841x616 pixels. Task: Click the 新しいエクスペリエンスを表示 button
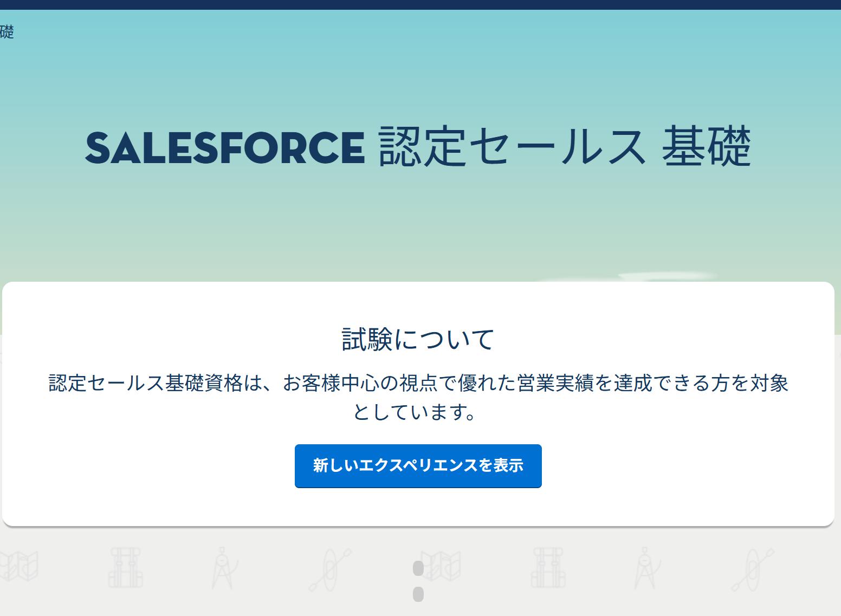[418, 466]
